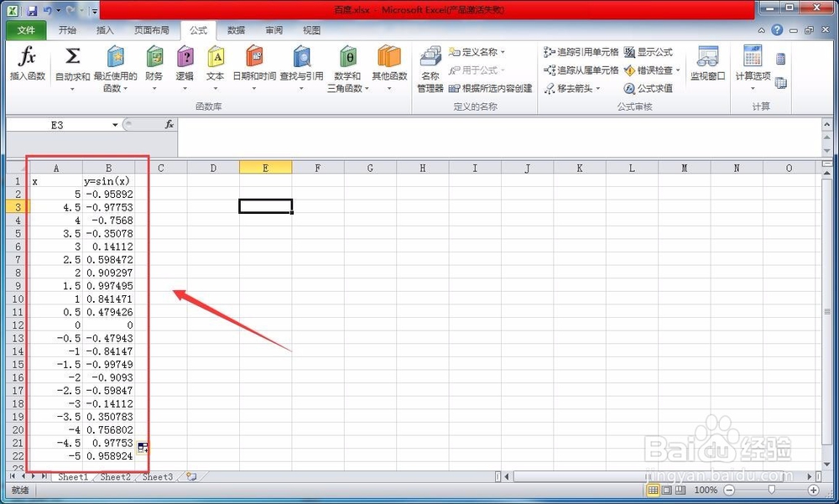The width and height of the screenshot is (839, 504).
Task: Click the Calculate Sheet icon
Action: (780, 83)
